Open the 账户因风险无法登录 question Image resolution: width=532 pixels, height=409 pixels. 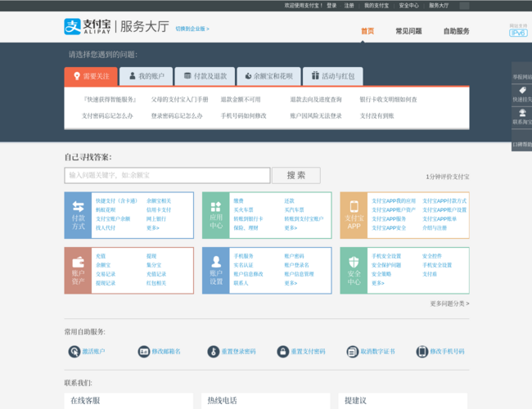pos(316,115)
